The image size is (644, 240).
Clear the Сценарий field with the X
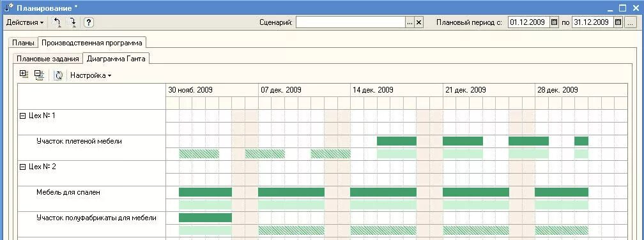pos(419,22)
